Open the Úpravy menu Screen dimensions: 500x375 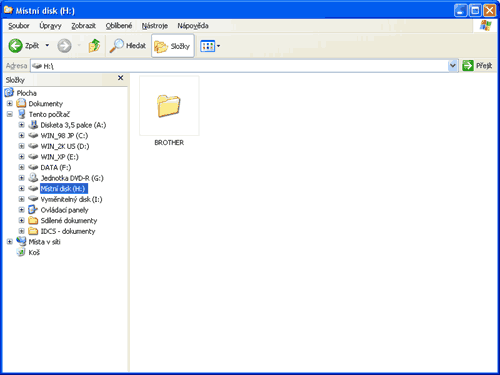(50, 26)
